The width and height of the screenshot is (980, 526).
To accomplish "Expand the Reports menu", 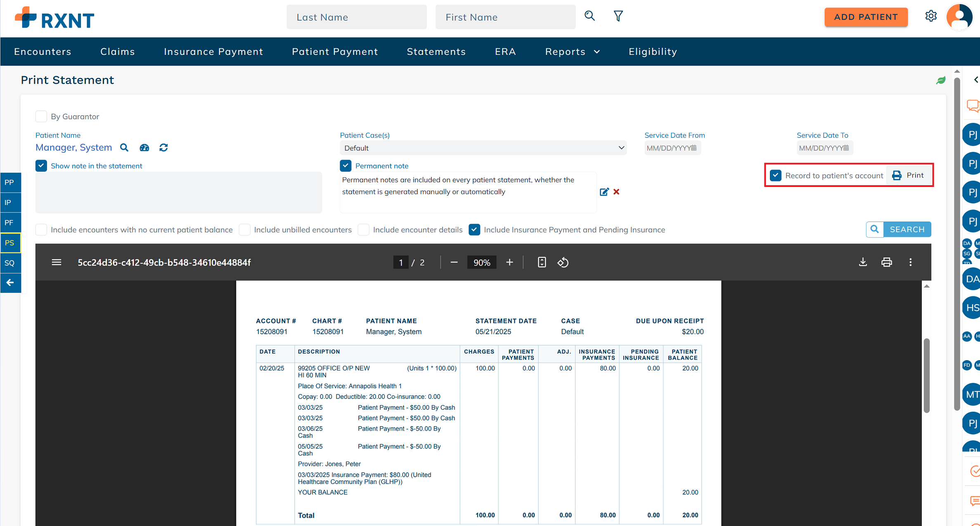I will pyautogui.click(x=572, y=52).
